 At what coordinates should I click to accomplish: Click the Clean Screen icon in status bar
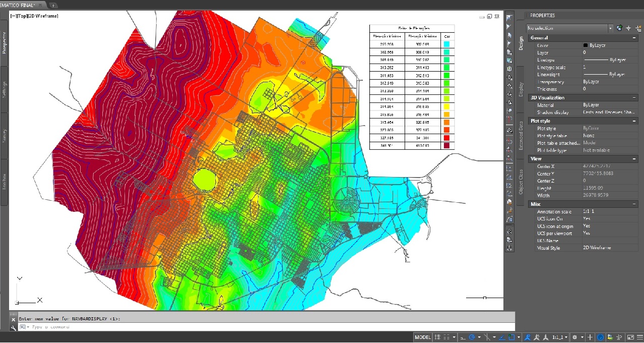coord(630,337)
